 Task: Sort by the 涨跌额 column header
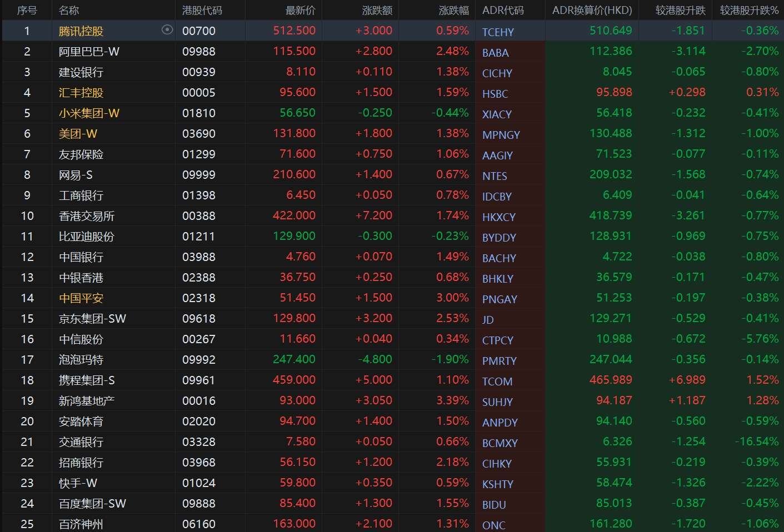tap(377, 11)
